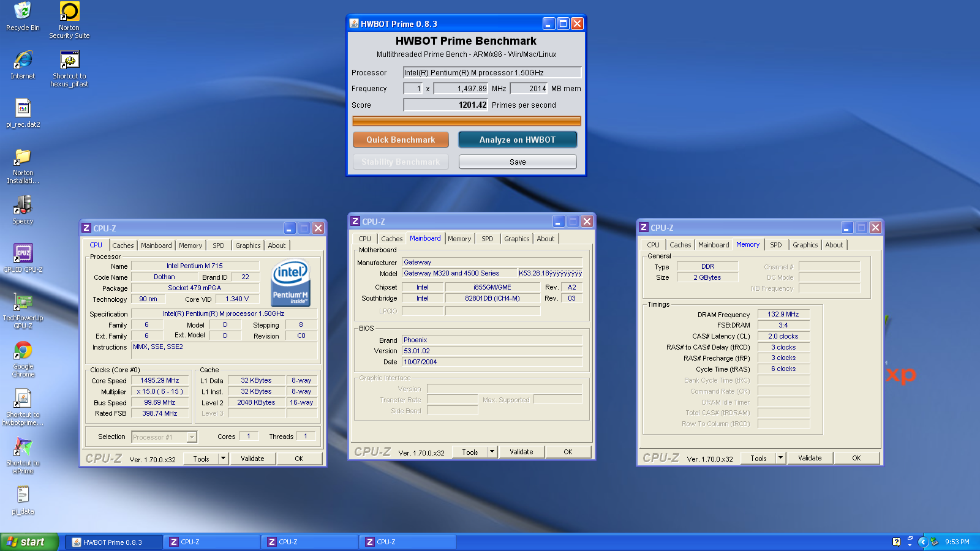Click the Gateway M320 and 4500 Series model

(459, 273)
